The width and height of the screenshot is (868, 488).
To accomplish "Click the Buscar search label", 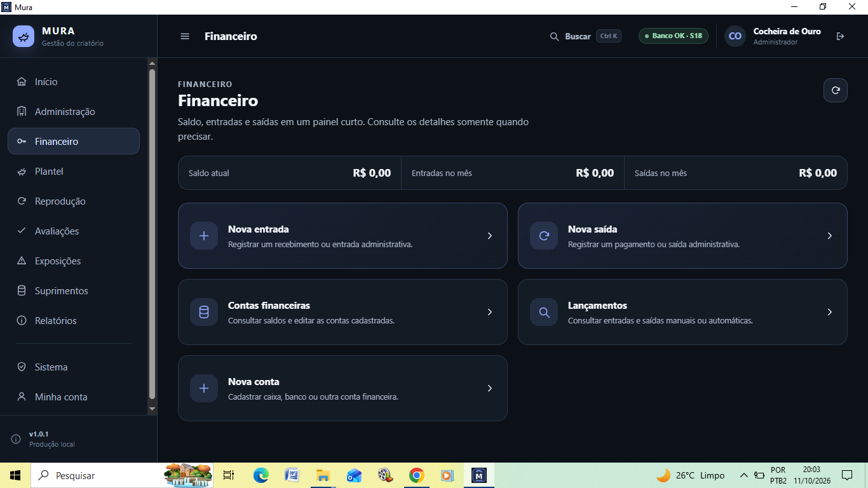I will (x=578, y=36).
